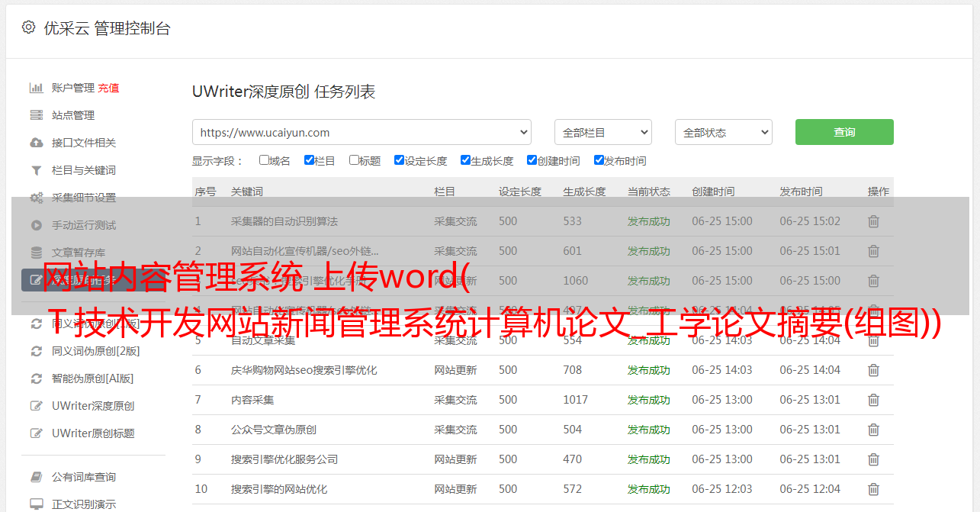Click trash icon for 内容采集 row
Image resolution: width=980 pixels, height=512 pixels.
(873, 400)
